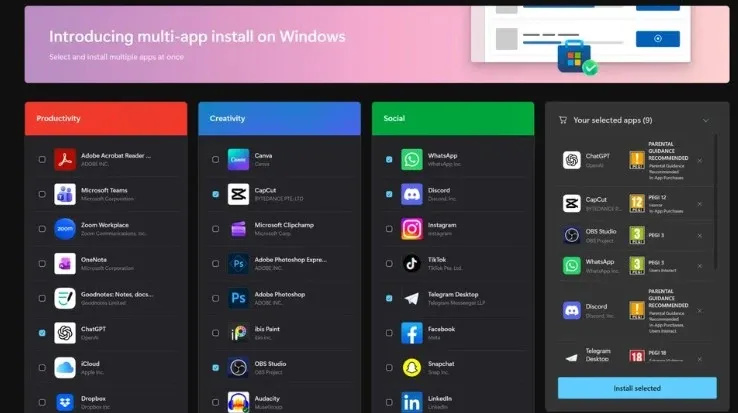Remove Discord from selected apps
This screenshot has width=738, height=413.
tap(700, 311)
